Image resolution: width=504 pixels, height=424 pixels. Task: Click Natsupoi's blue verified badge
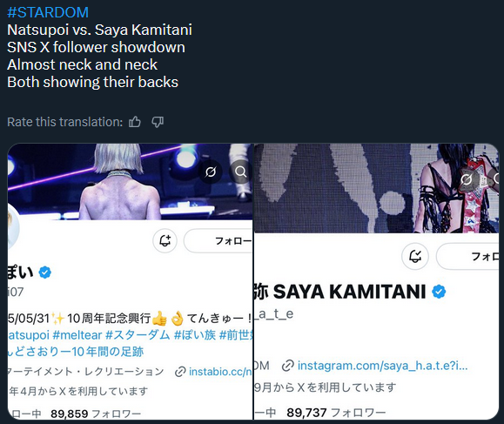45,273
